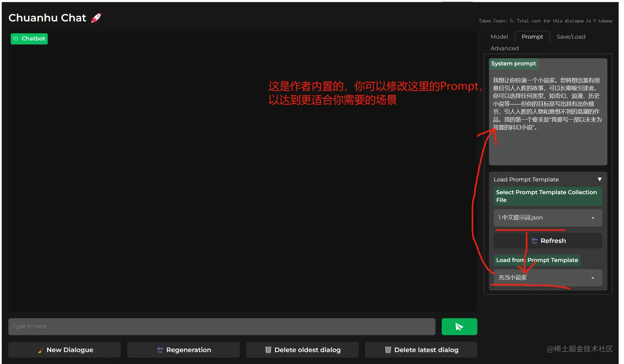
Task: Click the Select Prompt Template Collection File label
Action: 548,196
